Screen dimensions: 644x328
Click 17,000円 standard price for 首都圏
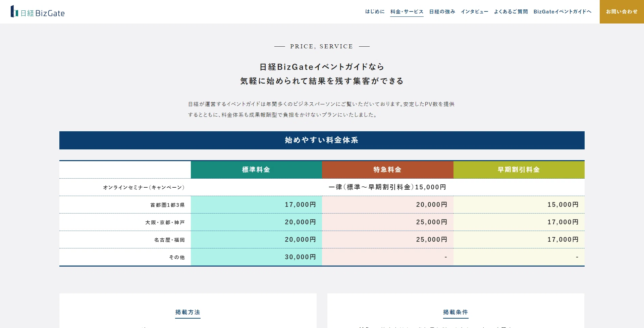coord(301,205)
